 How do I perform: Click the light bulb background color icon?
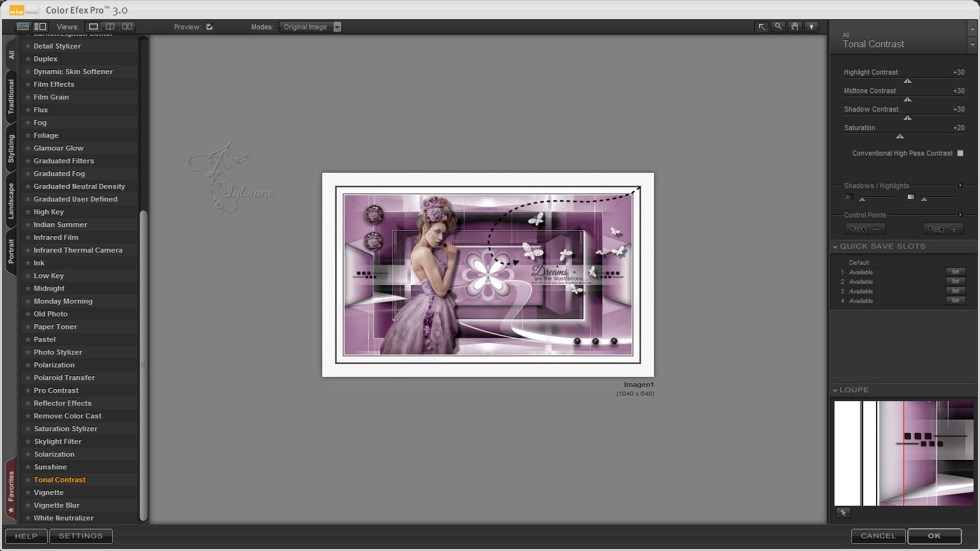[x=812, y=27]
